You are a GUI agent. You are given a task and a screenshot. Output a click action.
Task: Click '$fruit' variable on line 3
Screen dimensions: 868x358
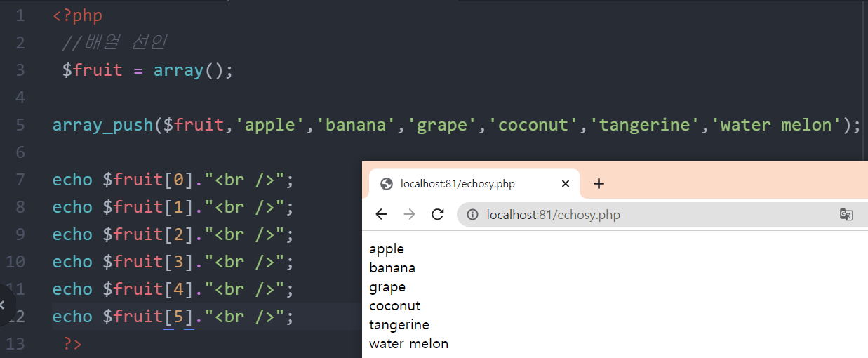(x=93, y=70)
